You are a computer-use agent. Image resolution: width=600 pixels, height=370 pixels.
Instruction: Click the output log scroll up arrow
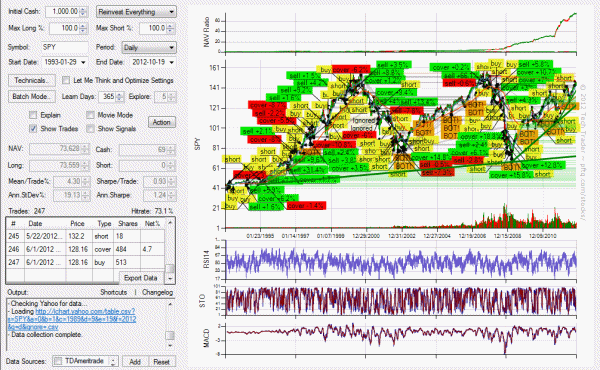click(170, 304)
